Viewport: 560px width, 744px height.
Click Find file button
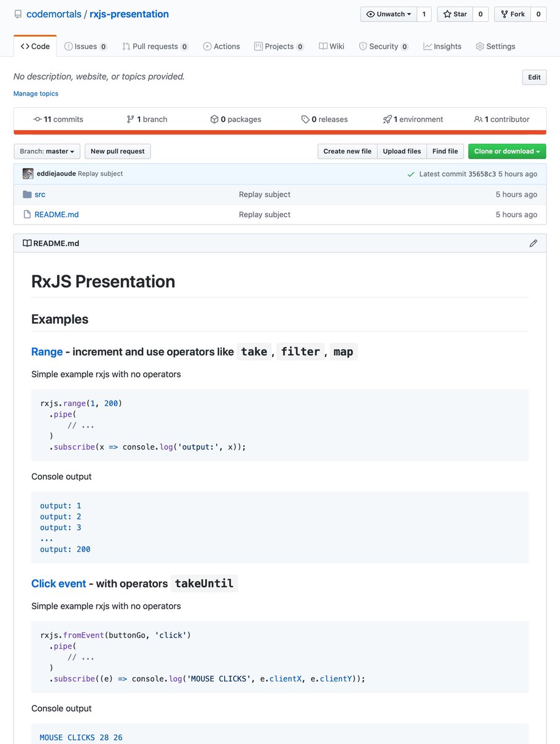click(x=445, y=151)
